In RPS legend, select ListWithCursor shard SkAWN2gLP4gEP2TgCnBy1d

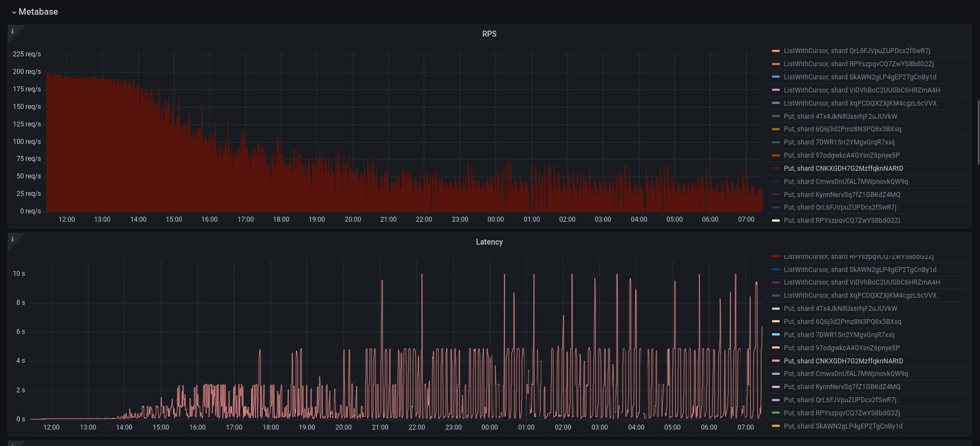point(860,77)
